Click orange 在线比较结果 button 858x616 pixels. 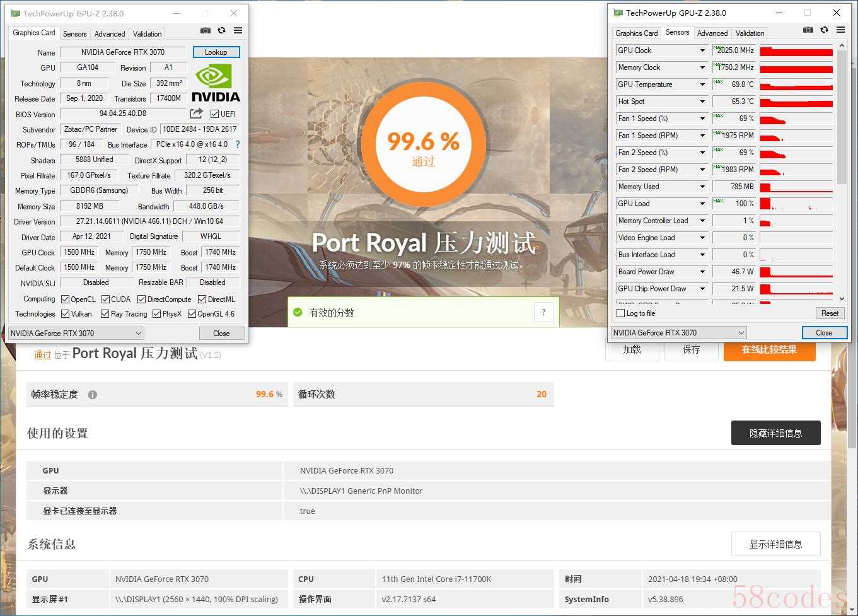point(769,350)
